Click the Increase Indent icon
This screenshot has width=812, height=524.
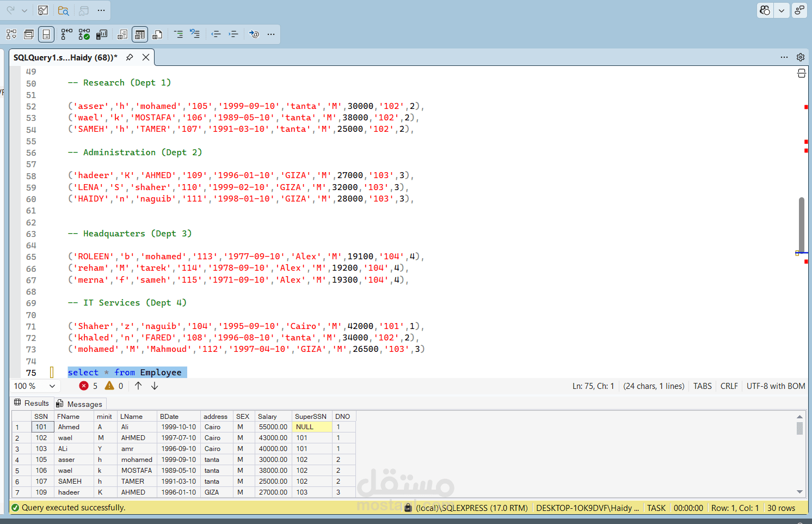coord(233,34)
